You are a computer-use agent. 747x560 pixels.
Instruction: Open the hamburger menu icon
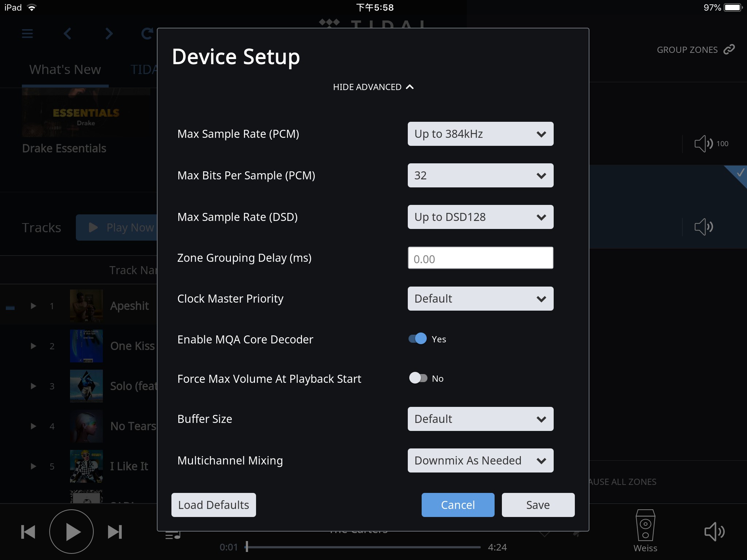27,34
